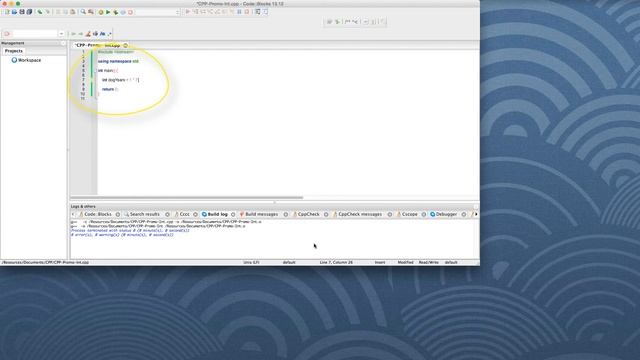Image resolution: width=640 pixels, height=360 pixels.
Task: Show earlier log tabs with left arrow
Action: click(73, 214)
